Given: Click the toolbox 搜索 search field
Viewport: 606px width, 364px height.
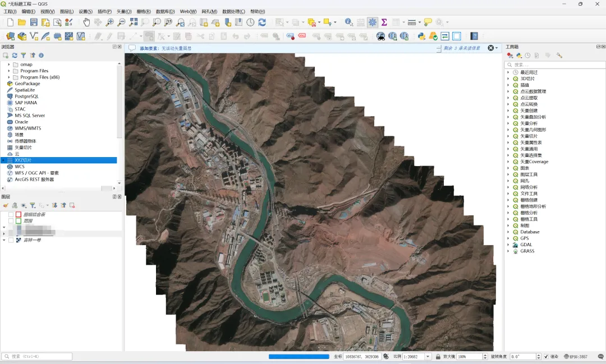Looking at the screenshot, I should pyautogui.click(x=555, y=64).
